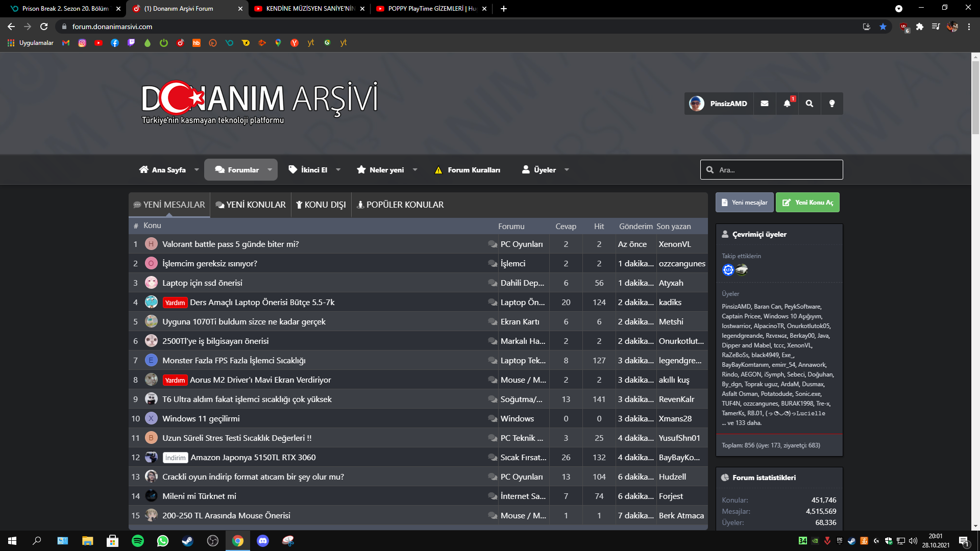Click the Windows Start button
The height and width of the screenshot is (551, 980).
(x=12, y=541)
